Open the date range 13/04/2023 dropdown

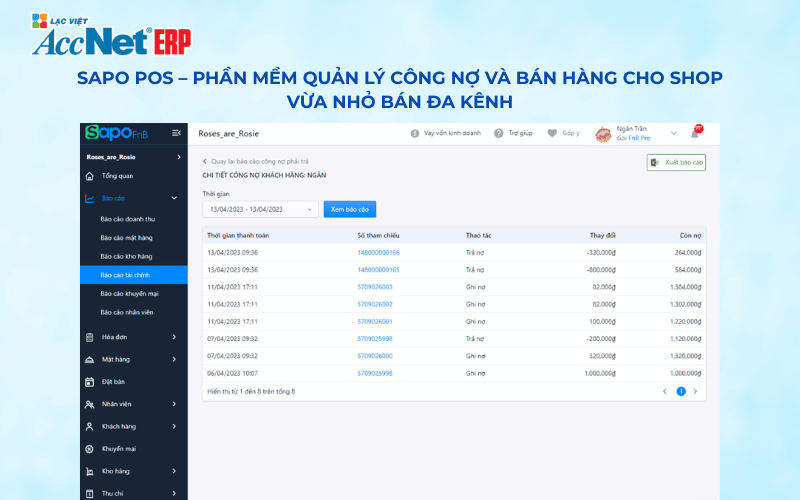(260, 209)
